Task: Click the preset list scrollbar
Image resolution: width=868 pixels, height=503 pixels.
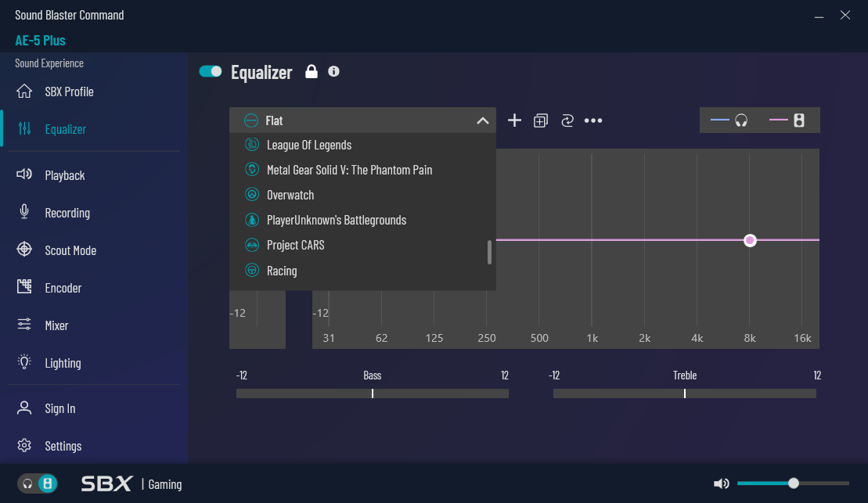Action: (x=489, y=253)
